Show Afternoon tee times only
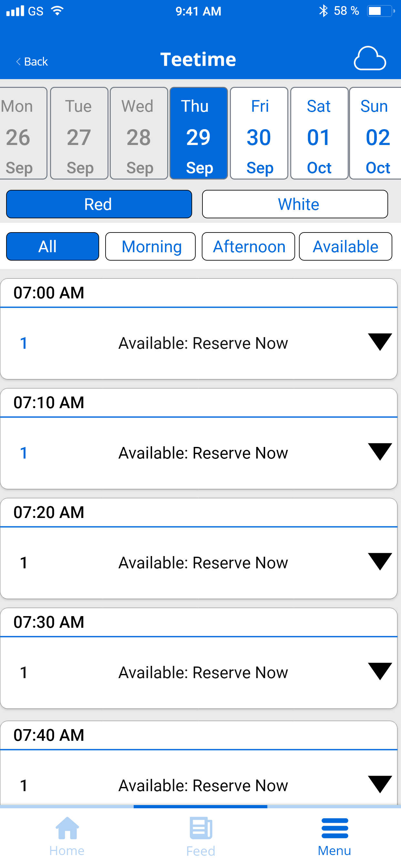 tap(248, 246)
